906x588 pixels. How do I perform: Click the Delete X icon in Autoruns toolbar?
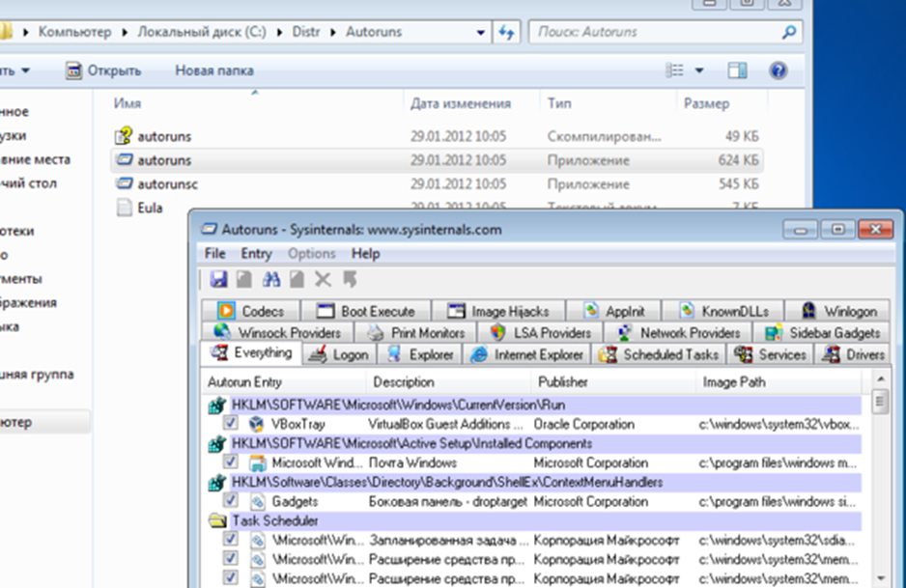tap(323, 280)
